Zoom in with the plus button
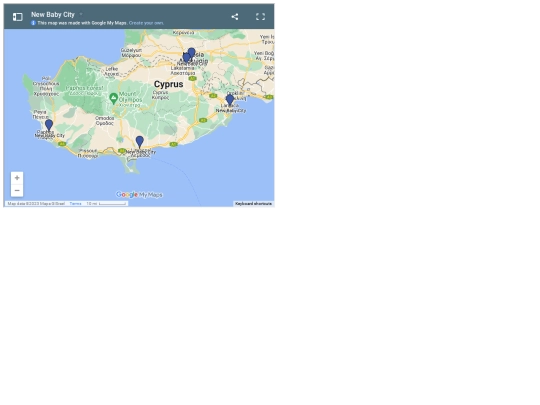The height and width of the screenshot is (405, 540). tap(17, 178)
